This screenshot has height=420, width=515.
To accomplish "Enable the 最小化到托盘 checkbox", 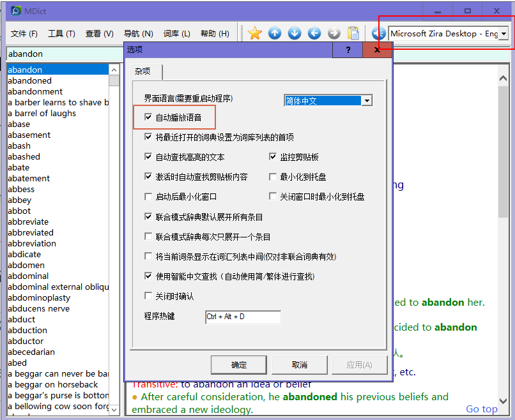I will (273, 177).
